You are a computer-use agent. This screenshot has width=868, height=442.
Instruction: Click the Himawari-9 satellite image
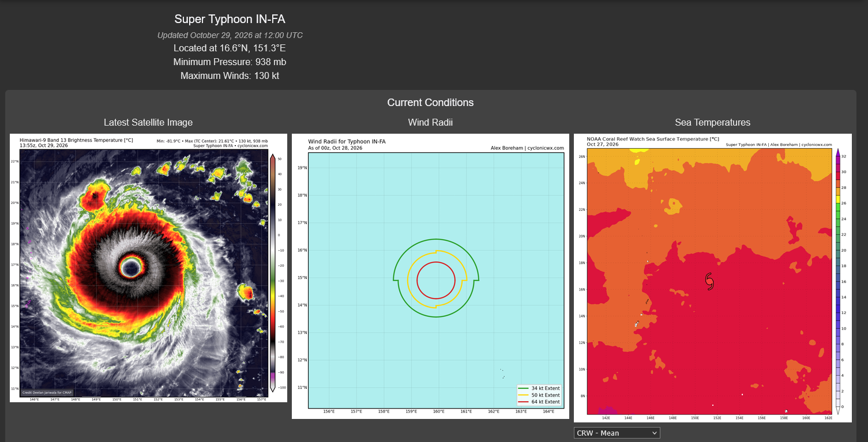pyautogui.click(x=148, y=268)
